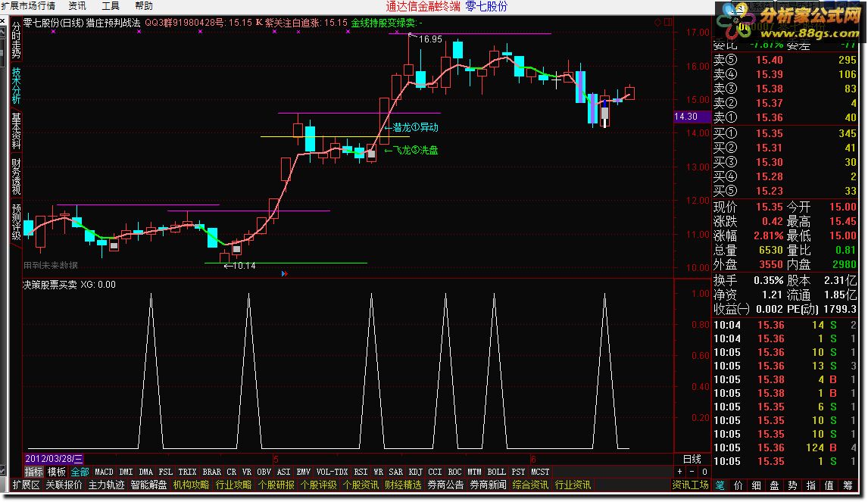Apply the DMA indicator
Image resolution: width=868 pixels, height=502 pixels.
(x=145, y=472)
